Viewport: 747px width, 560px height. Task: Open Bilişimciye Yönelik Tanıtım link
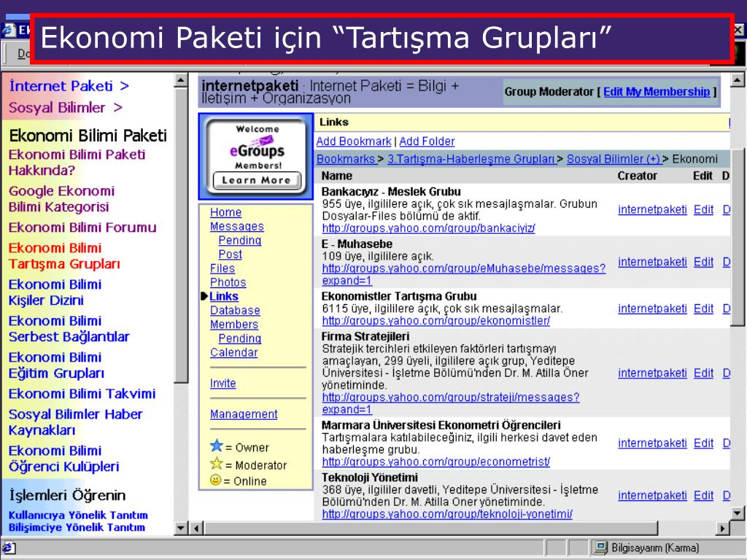click(x=77, y=528)
